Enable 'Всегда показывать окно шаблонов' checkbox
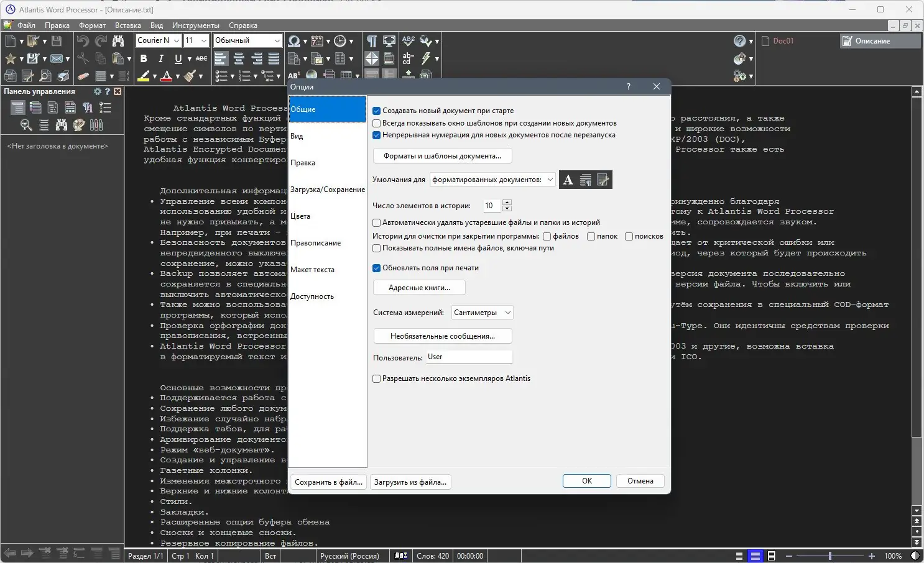 [x=376, y=123]
